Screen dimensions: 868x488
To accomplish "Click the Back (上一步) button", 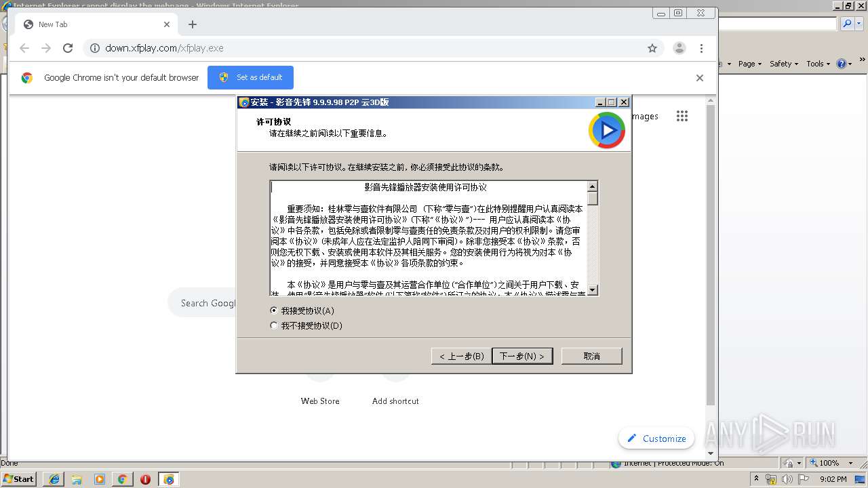I will (x=461, y=356).
